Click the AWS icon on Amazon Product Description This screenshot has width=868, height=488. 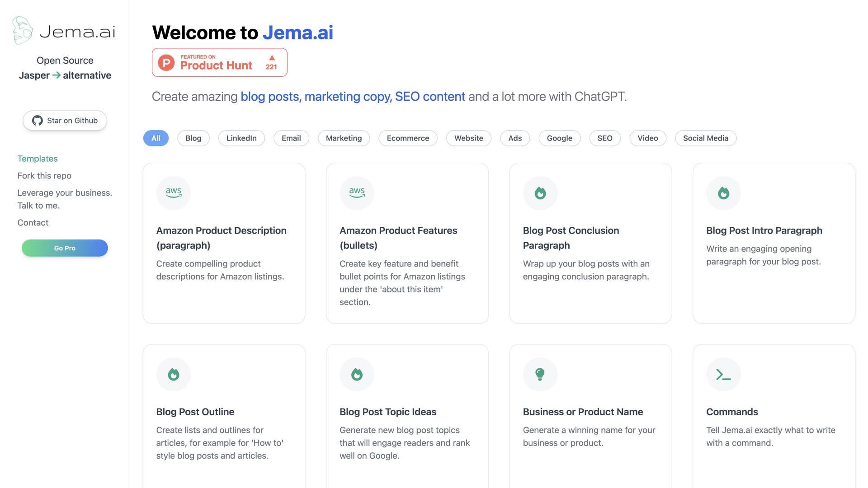[174, 193]
